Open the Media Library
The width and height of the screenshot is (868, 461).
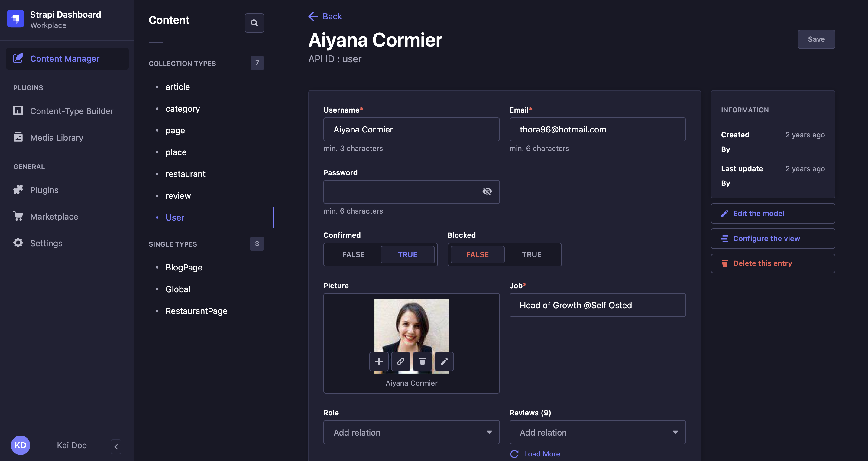click(x=56, y=137)
